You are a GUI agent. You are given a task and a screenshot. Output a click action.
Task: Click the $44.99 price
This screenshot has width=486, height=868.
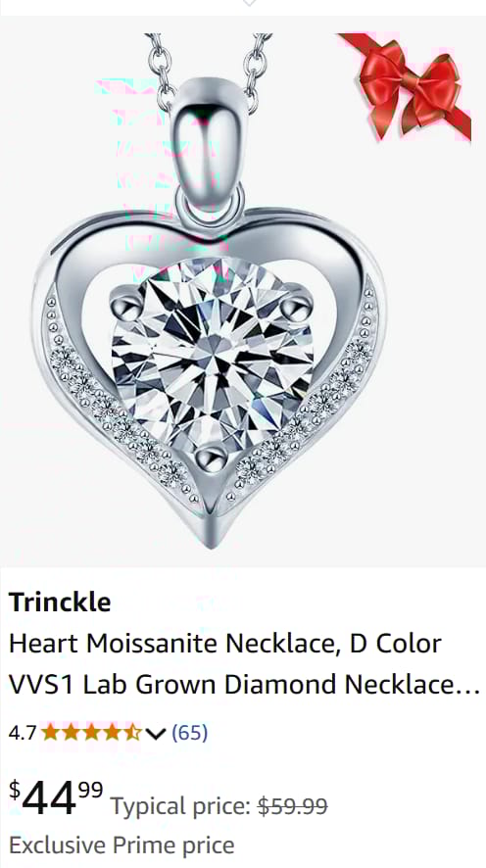coord(56,797)
